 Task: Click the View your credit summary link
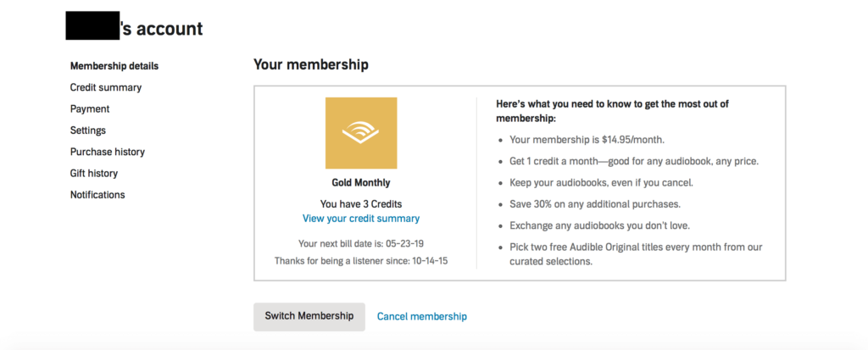click(361, 219)
